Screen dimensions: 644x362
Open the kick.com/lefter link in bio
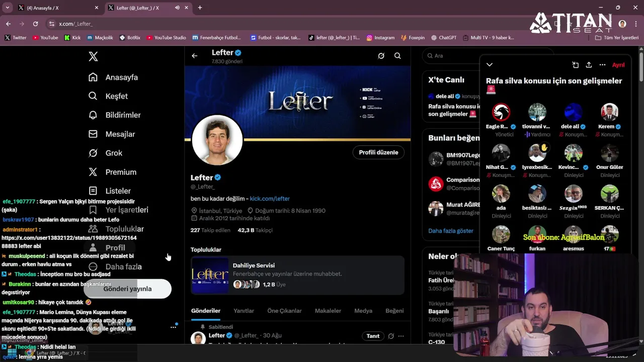tap(270, 199)
